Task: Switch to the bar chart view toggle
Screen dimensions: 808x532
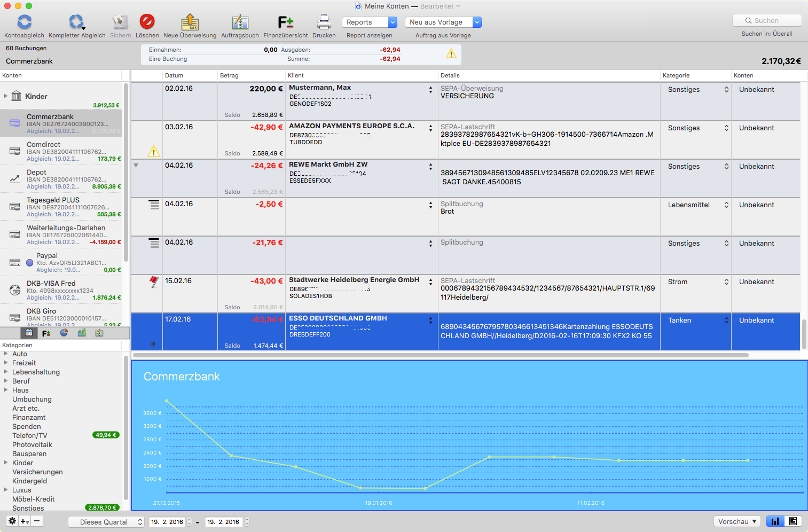Action: click(x=775, y=521)
